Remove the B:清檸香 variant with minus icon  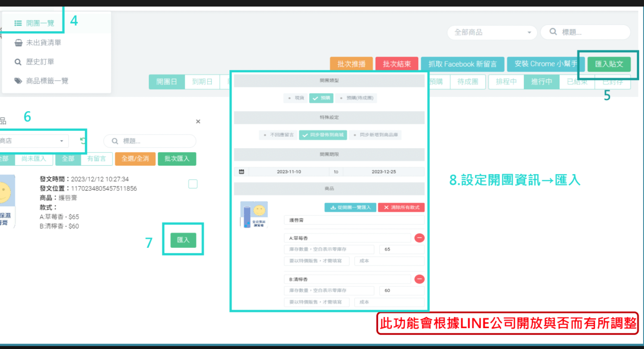point(419,279)
